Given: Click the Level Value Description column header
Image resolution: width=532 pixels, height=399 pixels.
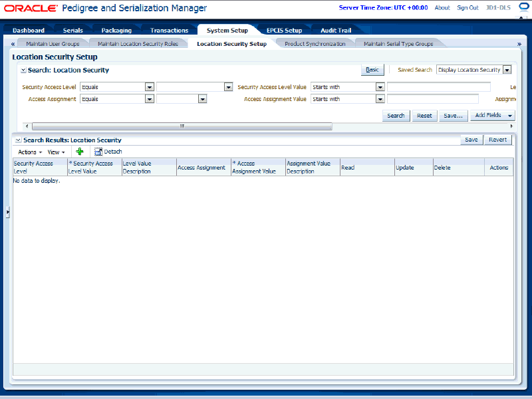Looking at the screenshot, I should click(x=149, y=168).
